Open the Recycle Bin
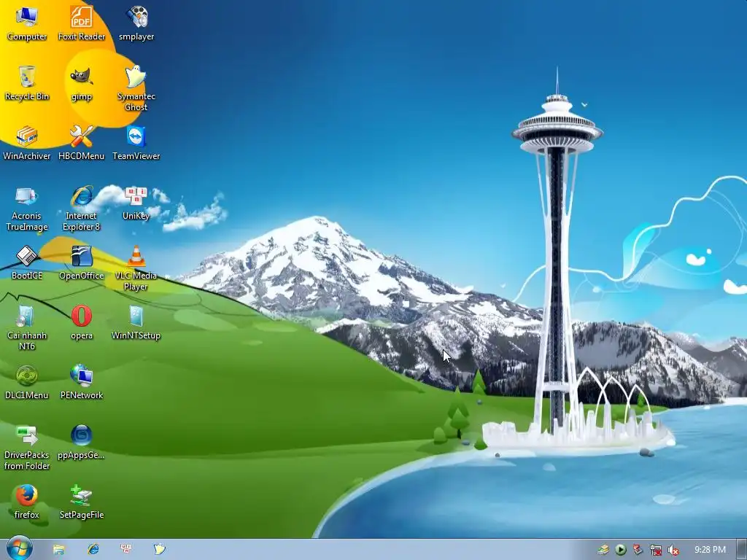747x560 pixels. pyautogui.click(x=27, y=83)
